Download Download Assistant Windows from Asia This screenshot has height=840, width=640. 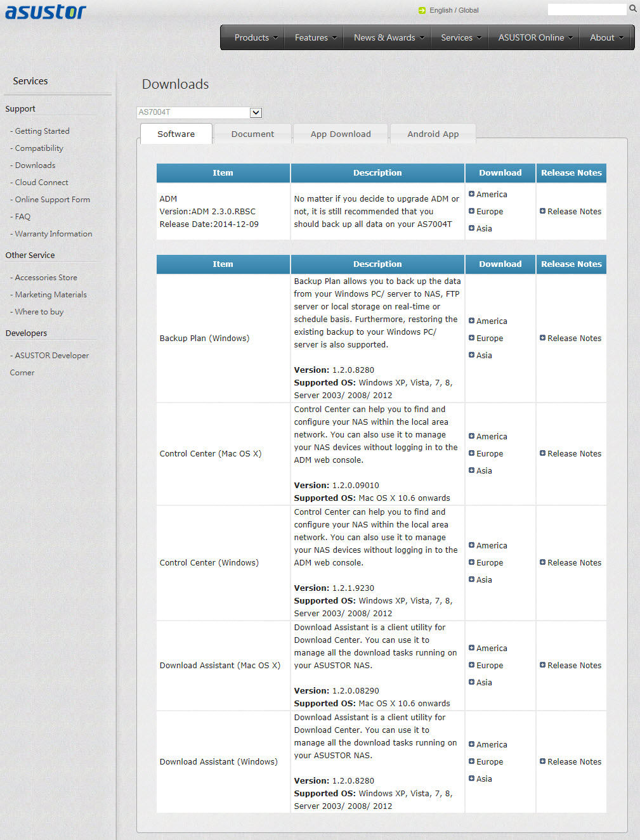click(x=484, y=779)
